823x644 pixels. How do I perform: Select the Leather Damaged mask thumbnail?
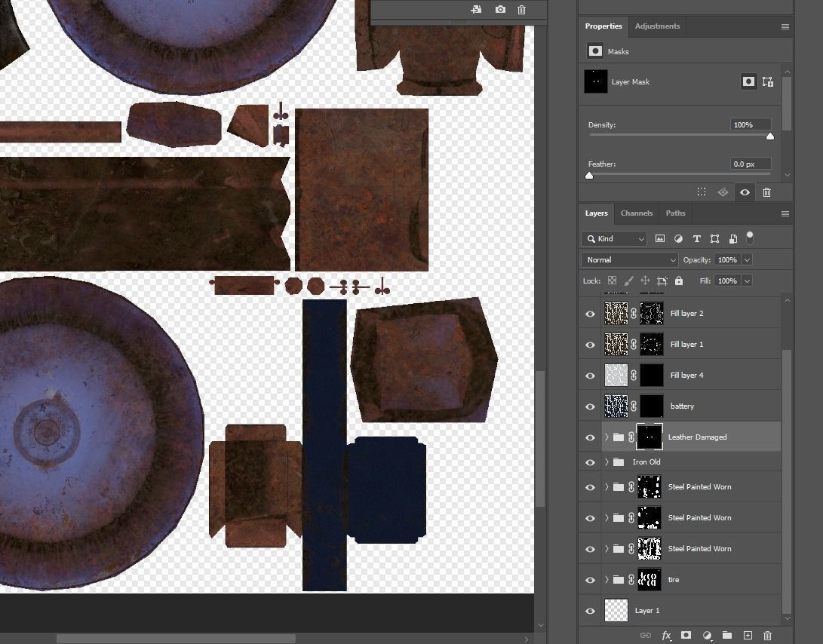pos(649,437)
